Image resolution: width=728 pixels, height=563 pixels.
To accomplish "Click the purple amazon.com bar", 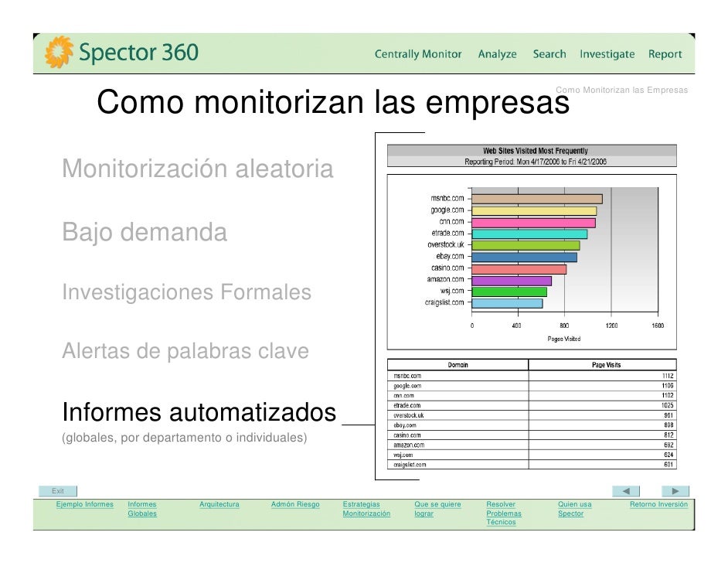I will click(x=512, y=281).
